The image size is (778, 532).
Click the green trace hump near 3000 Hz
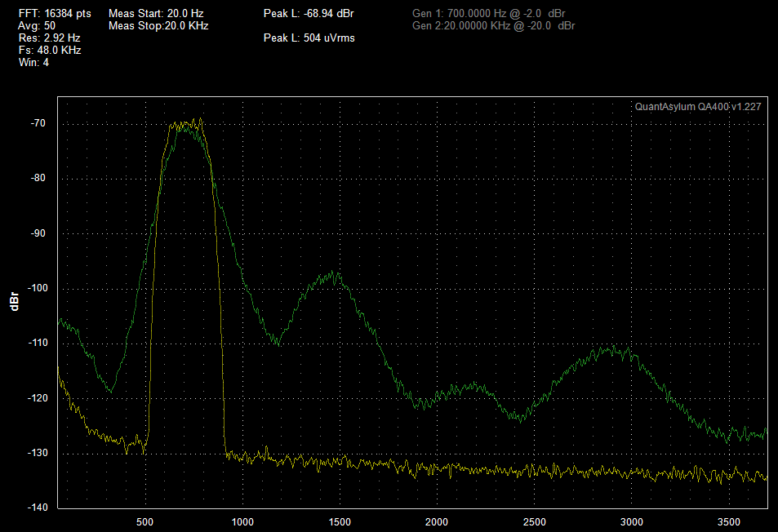(613, 349)
